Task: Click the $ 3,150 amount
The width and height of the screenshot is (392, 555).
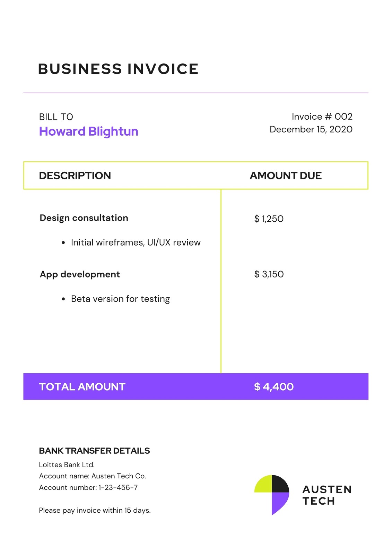Action: 269,274
